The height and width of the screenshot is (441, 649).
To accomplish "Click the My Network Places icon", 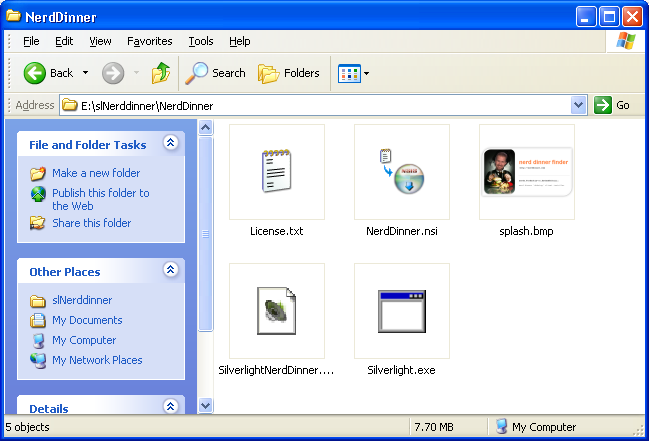I will [x=38, y=361].
